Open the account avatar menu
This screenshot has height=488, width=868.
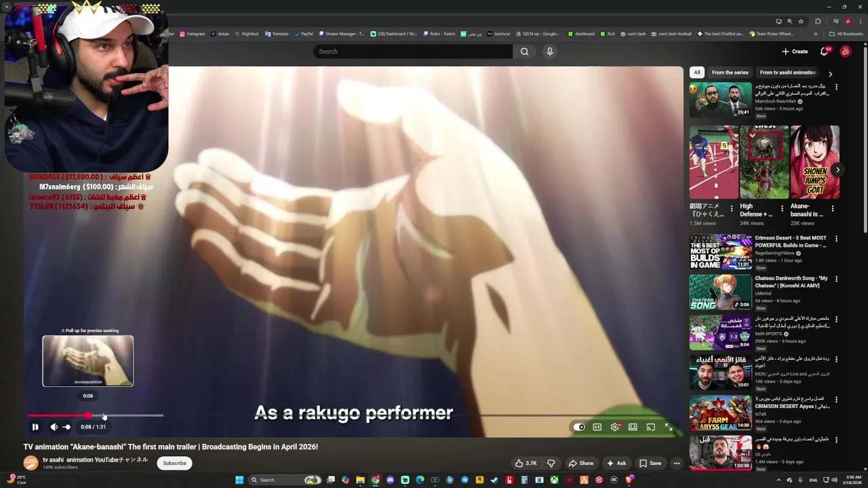tap(845, 52)
